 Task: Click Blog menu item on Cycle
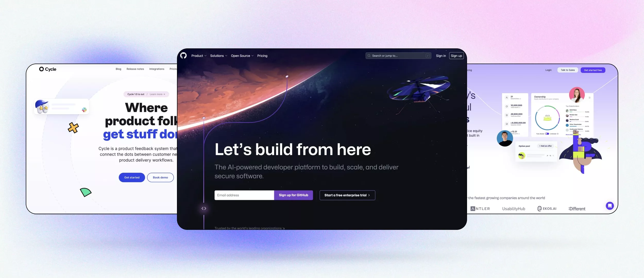118,69
